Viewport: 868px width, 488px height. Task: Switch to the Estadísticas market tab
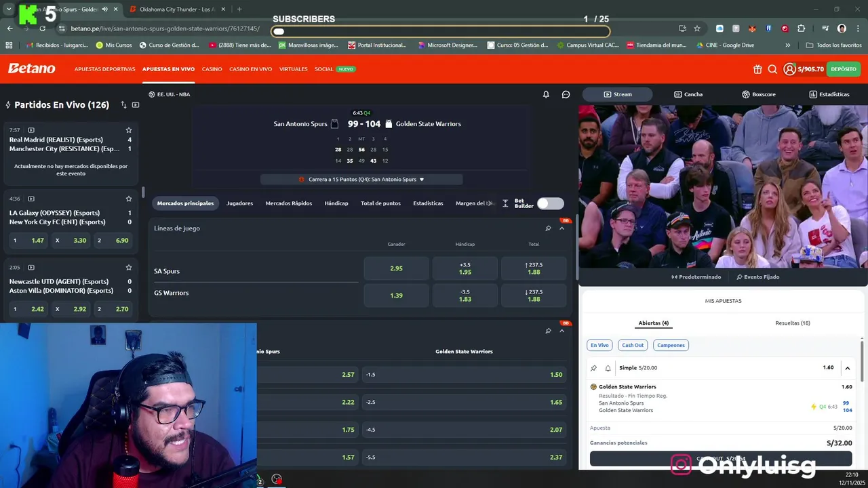click(x=428, y=203)
